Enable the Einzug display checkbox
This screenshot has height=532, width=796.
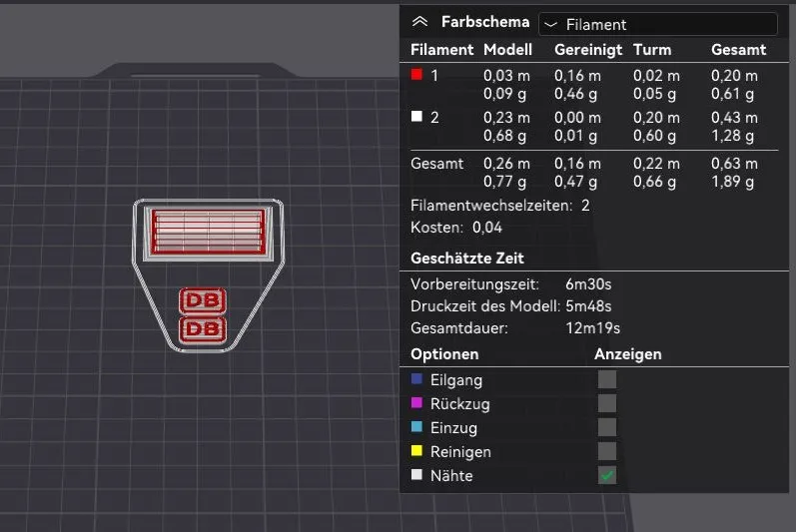606,427
